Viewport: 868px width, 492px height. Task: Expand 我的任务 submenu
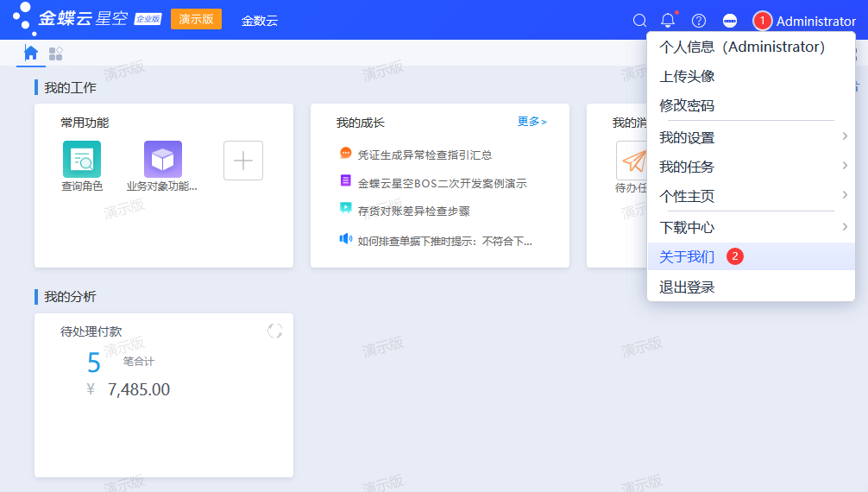pyautogui.click(x=751, y=167)
